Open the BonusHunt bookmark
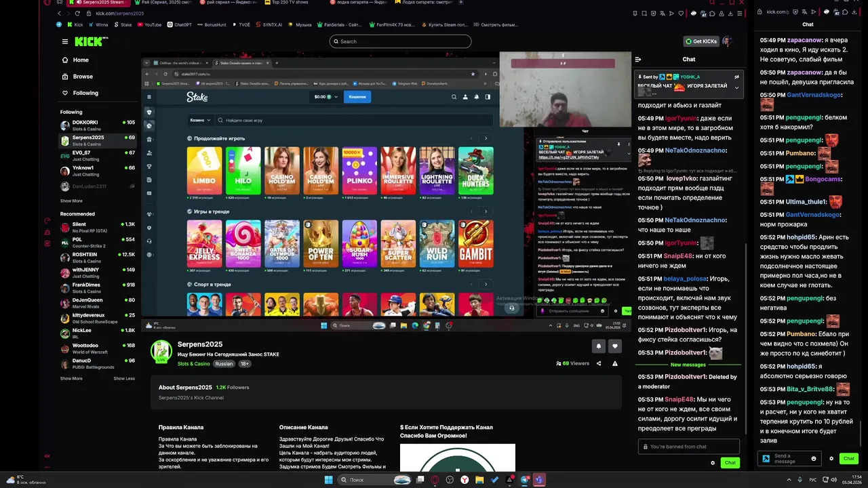 (x=212, y=25)
